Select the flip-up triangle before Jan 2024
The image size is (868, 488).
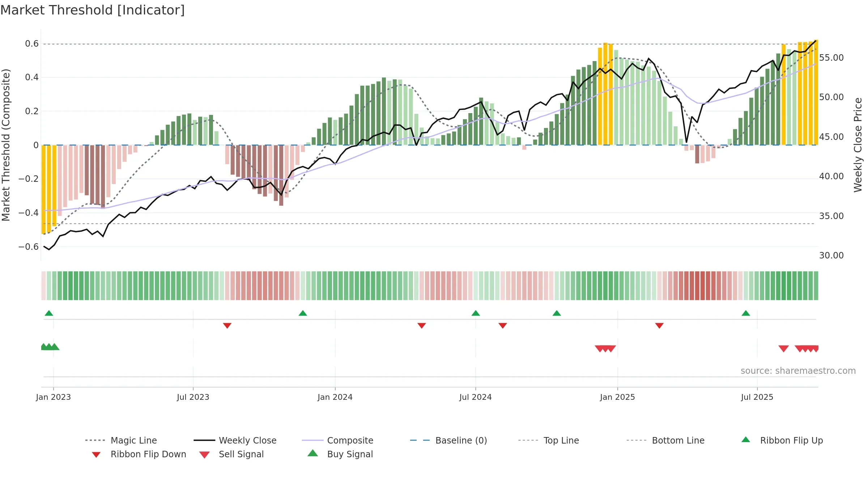pos(303,313)
